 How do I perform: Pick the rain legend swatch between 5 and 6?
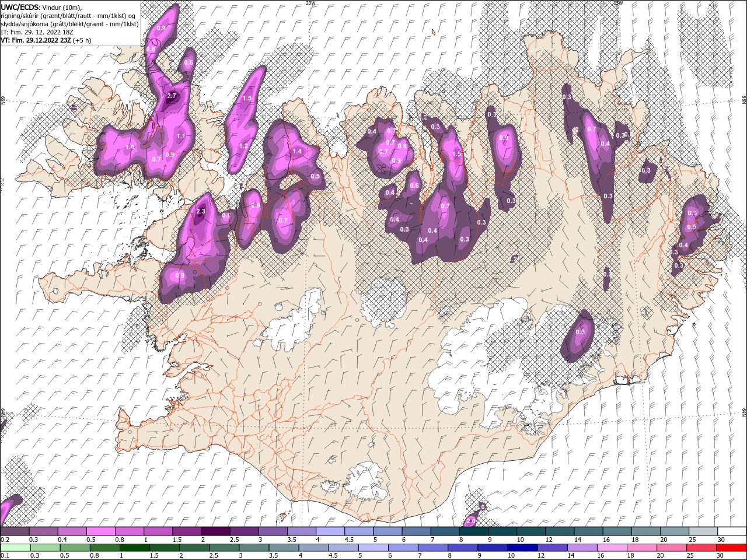click(373, 547)
